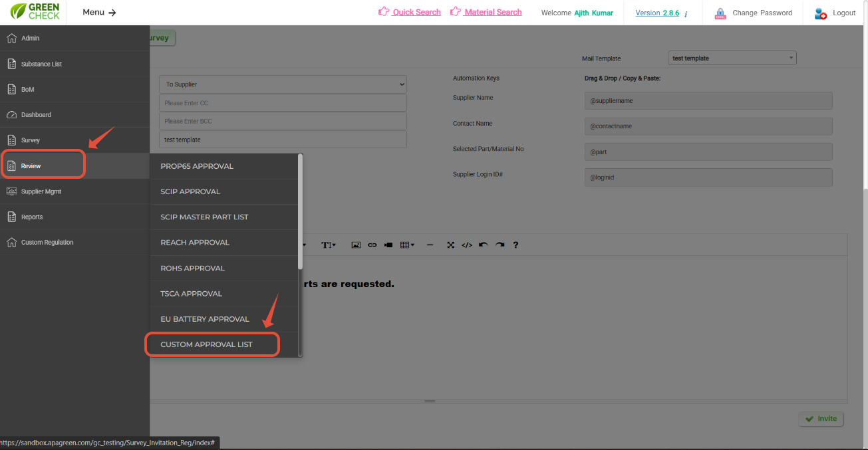
Task: Insert a horizontal rule
Action: pos(430,245)
